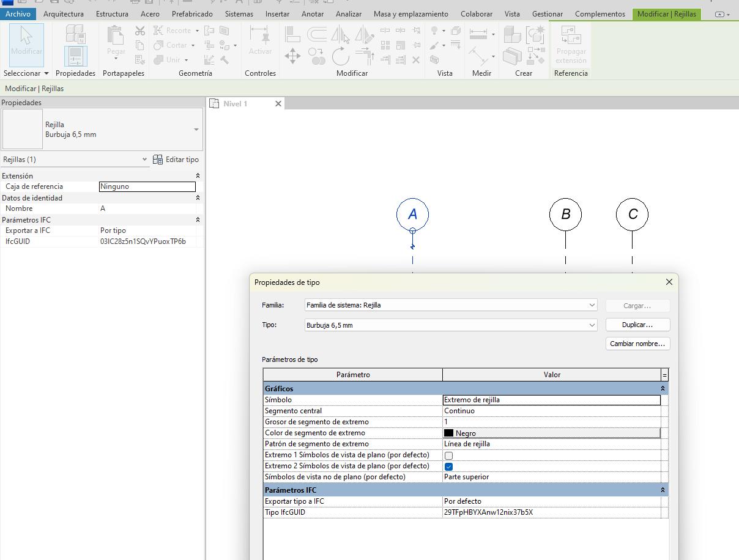Image resolution: width=739 pixels, height=560 pixels.
Task: Click the Cut to clipboard scissors icon
Action: [140, 31]
